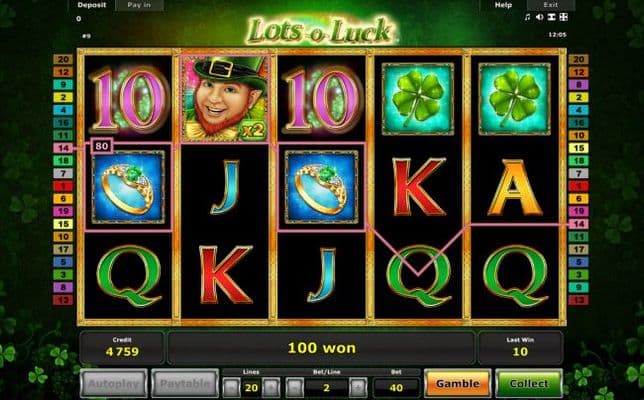The image size is (644, 400).
Task: Click the four-leaf clover on the fifth reel
Action: 514,99
